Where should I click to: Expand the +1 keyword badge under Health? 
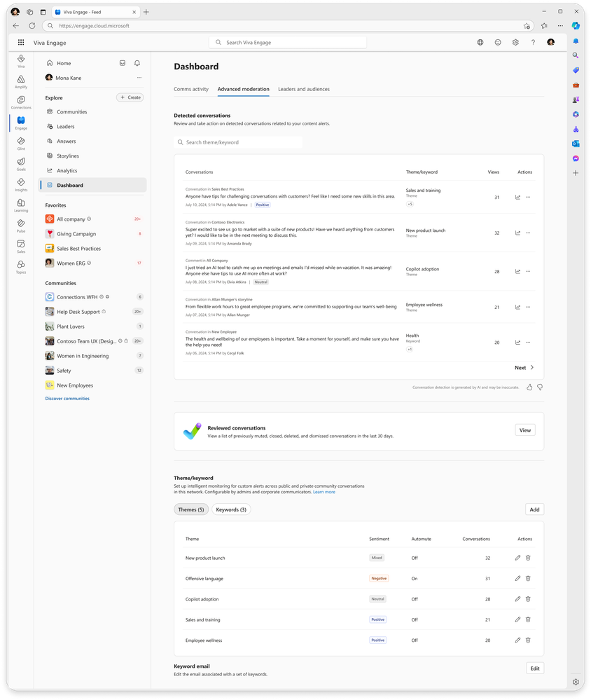[x=410, y=350]
